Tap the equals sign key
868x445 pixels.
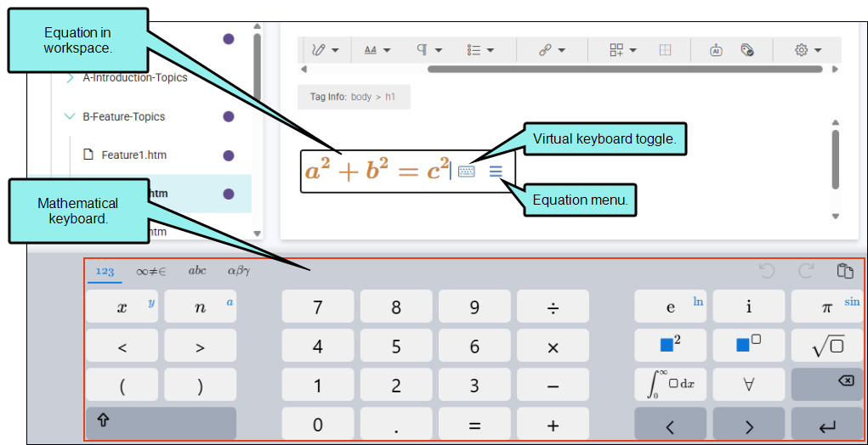point(474,424)
